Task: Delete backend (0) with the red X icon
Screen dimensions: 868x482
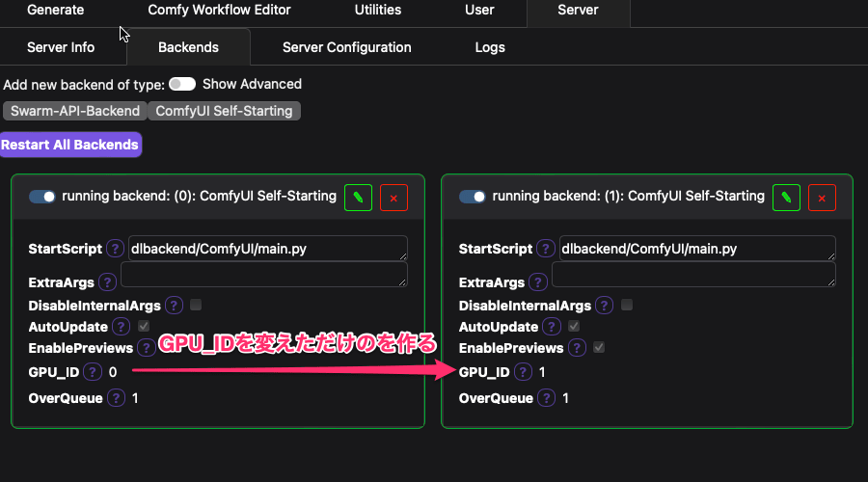Action: tap(393, 198)
